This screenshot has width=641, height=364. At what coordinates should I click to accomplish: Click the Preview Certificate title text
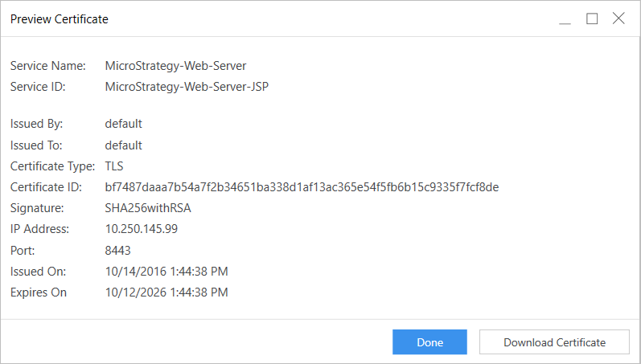click(60, 19)
